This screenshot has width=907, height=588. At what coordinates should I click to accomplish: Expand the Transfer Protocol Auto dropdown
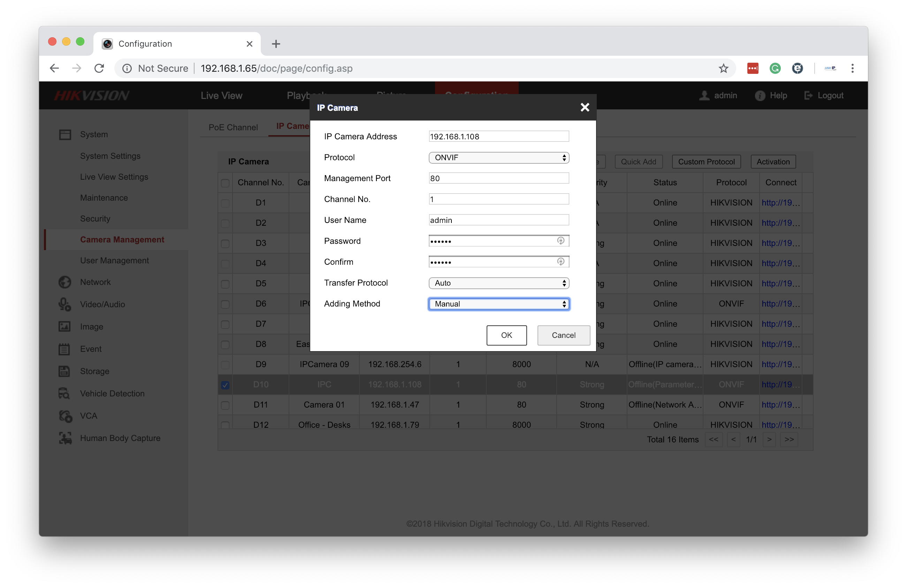pos(498,283)
